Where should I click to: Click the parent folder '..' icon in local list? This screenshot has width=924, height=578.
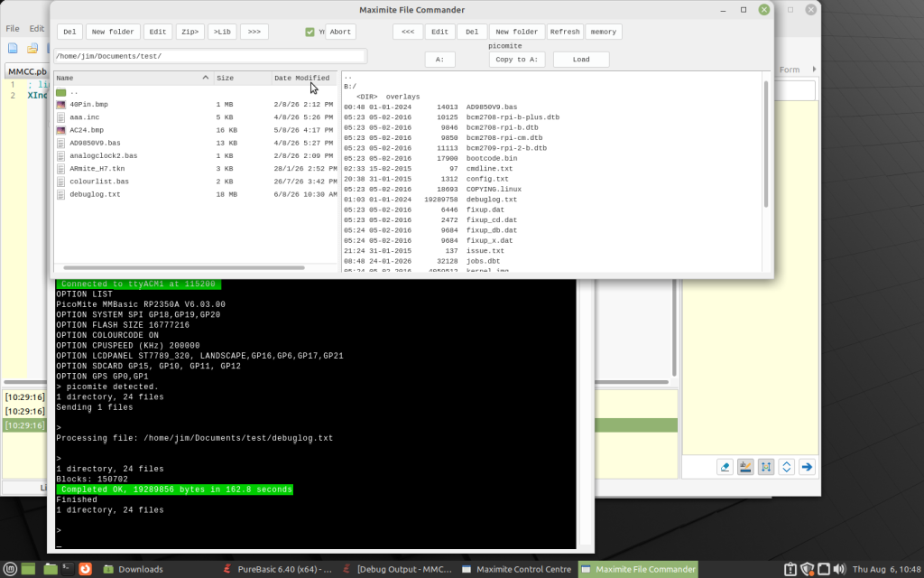coord(60,92)
